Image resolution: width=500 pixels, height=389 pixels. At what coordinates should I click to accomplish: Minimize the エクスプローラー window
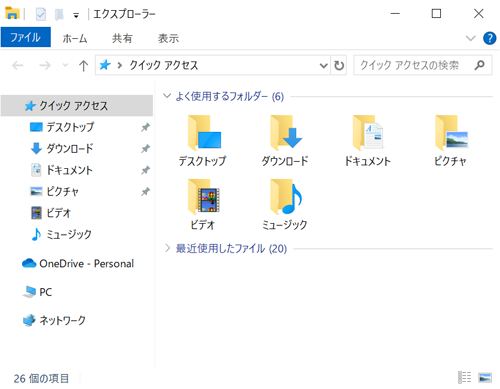[395, 14]
